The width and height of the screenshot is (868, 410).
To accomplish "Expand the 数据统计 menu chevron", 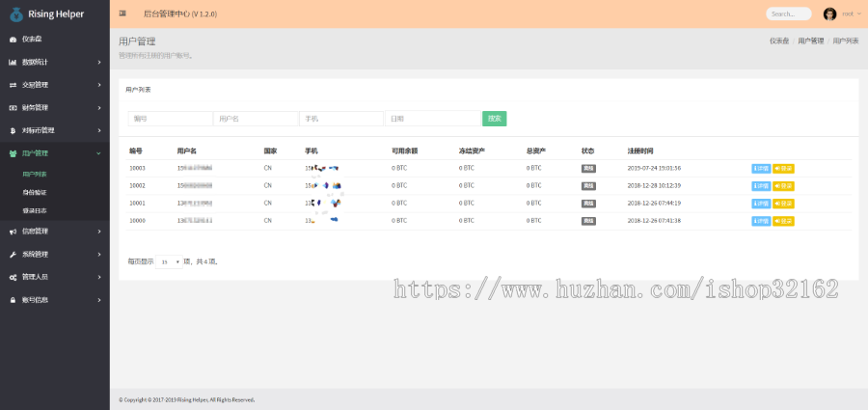I will (99, 62).
